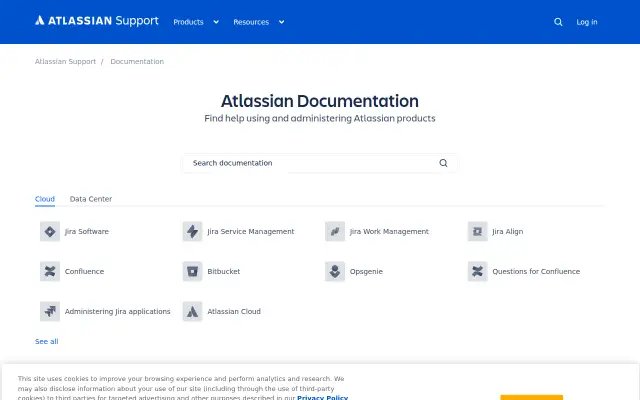The width and height of the screenshot is (640, 400).
Task: Click the Opsgenie icon
Action: pyautogui.click(x=335, y=271)
